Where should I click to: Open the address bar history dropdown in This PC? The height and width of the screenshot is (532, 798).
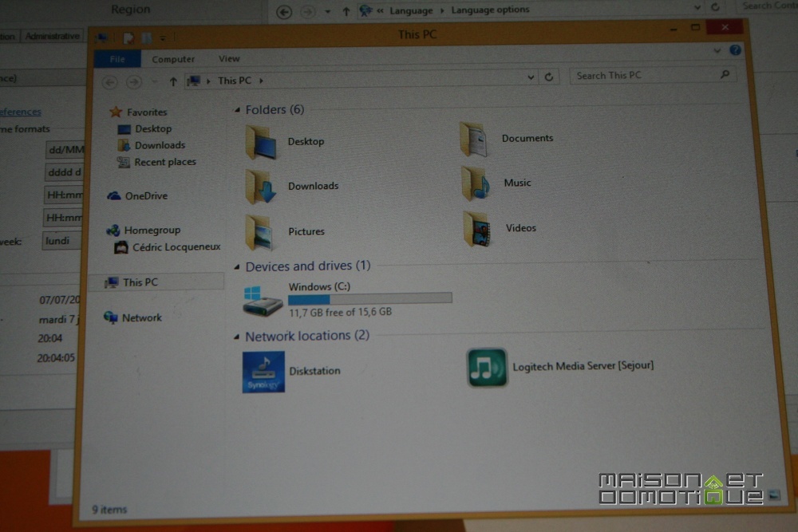[x=531, y=77]
